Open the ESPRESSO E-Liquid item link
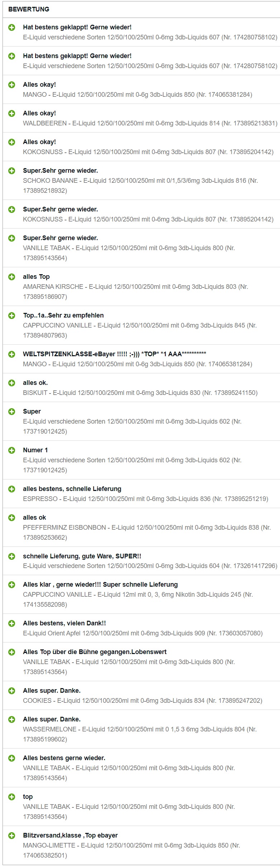 (146, 499)
